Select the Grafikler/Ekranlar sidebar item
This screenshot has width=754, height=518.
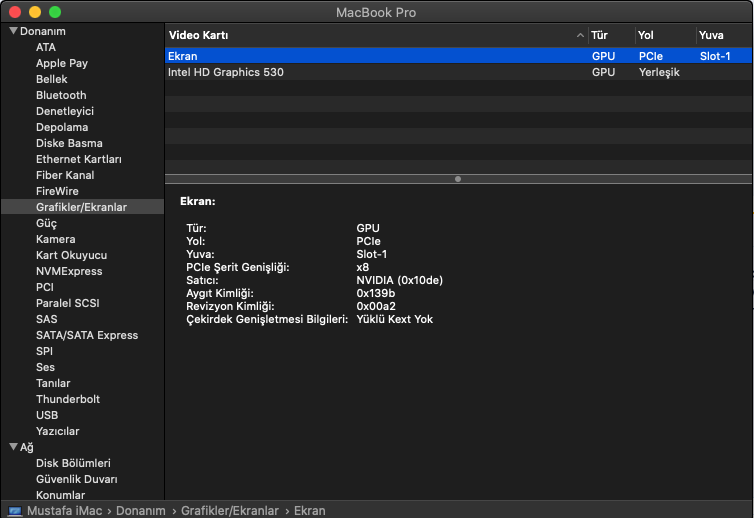point(81,207)
